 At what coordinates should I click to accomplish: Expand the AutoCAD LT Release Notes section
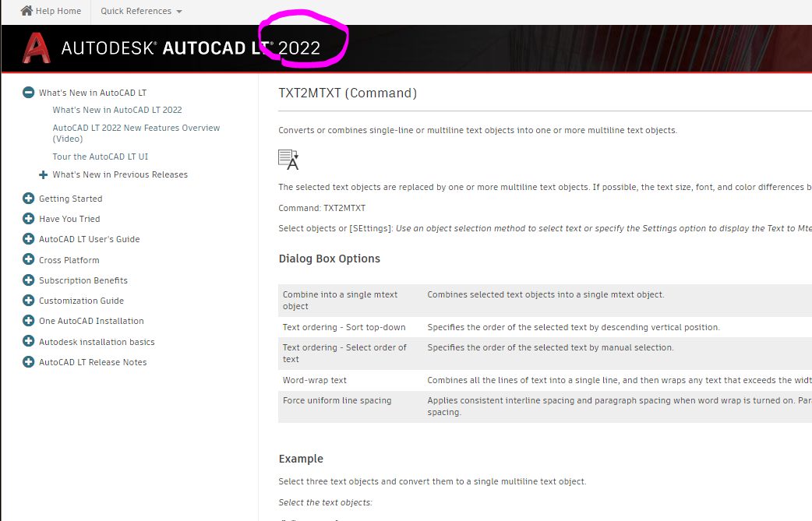tap(28, 361)
